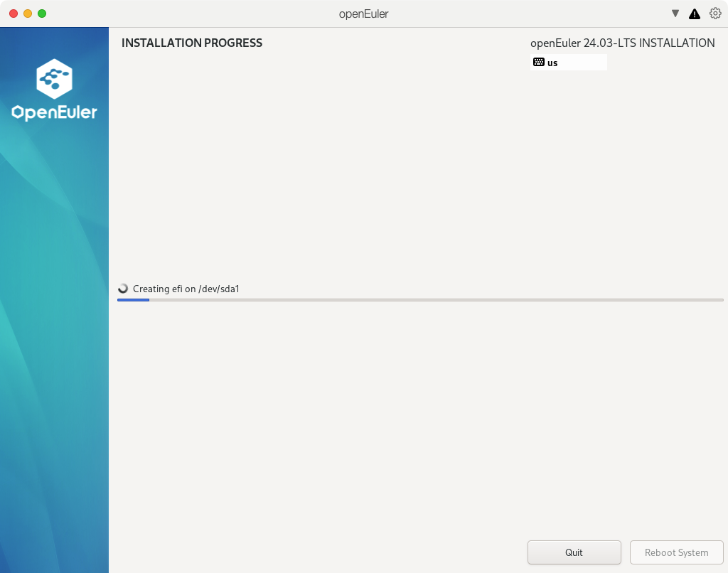This screenshot has height=573, width=728.
Task: Minimize the window with the yellow button
Action: (x=28, y=14)
